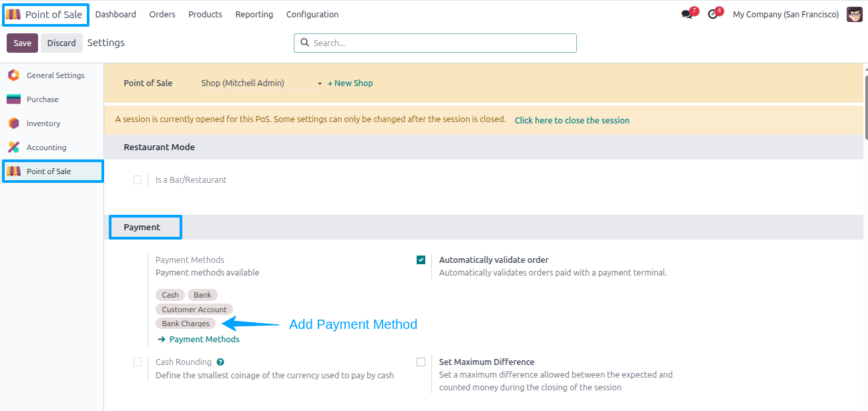Click the Save button
Viewport: 868px width, 411px height.
(x=23, y=43)
